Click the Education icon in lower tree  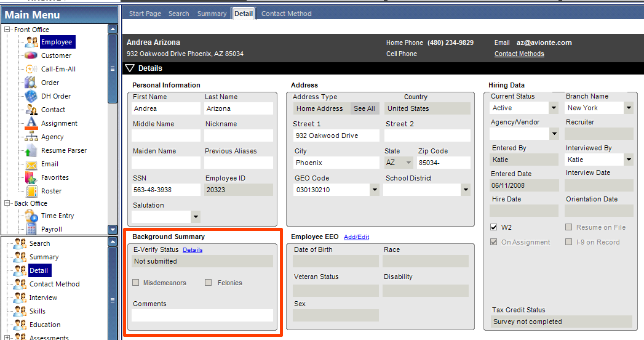click(20, 325)
